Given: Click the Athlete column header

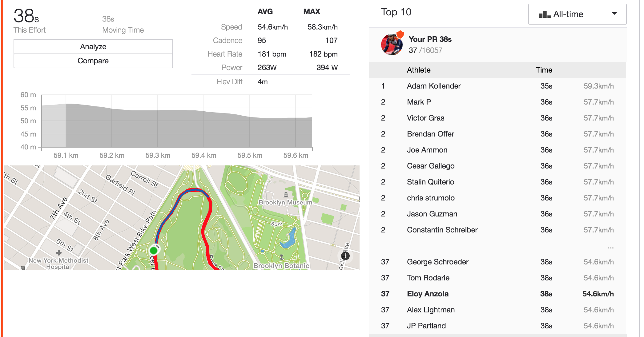Looking at the screenshot, I should coord(419,70).
